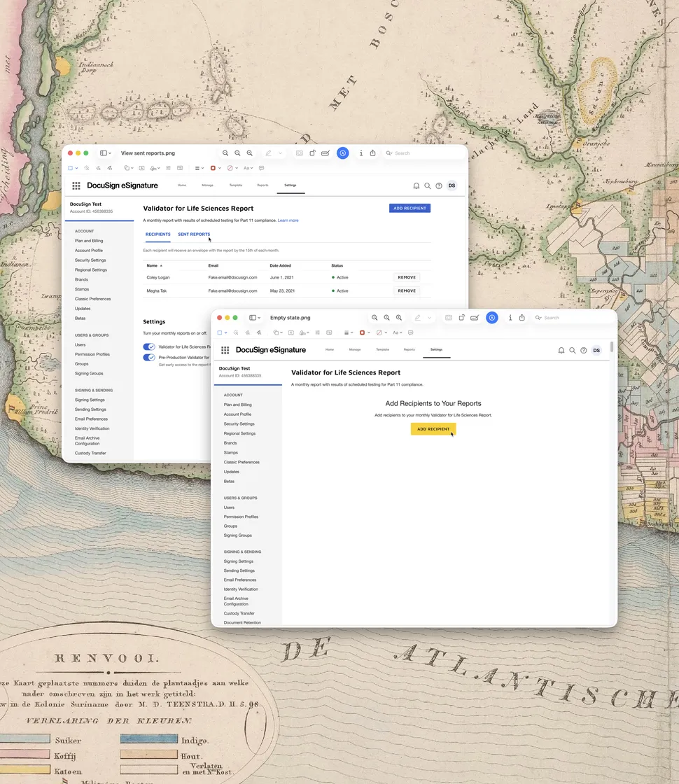Open Template nav item in Empty state window
Image resolution: width=679 pixels, height=784 pixels.
click(x=382, y=349)
